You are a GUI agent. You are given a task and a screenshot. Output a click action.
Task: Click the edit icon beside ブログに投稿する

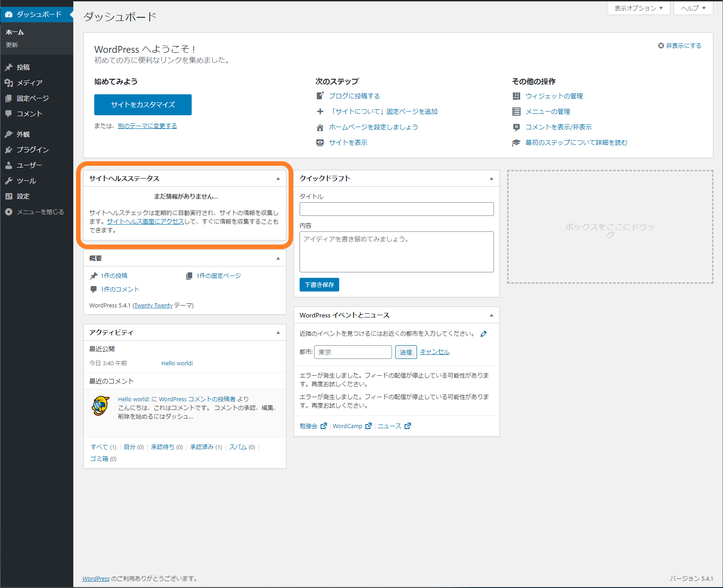point(320,96)
